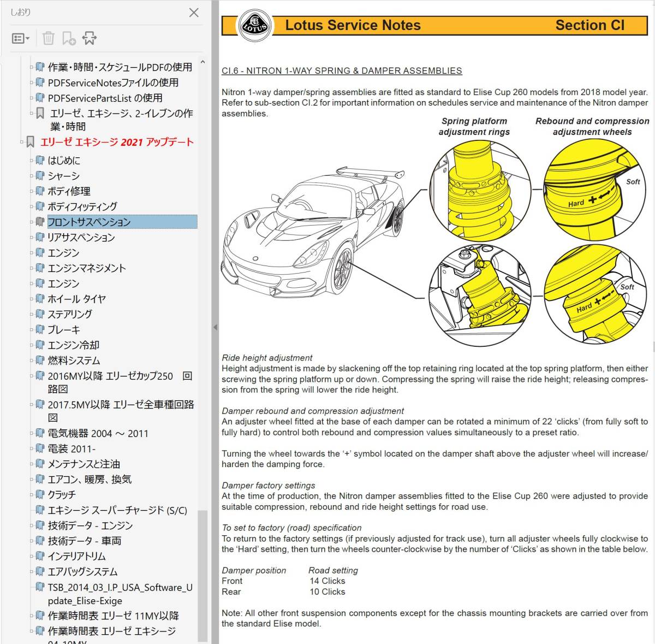The width and height of the screenshot is (655, 644).
Task: Select red bookmark エリーゼ エキシージ 2021 アップデート
Action: coord(117,142)
